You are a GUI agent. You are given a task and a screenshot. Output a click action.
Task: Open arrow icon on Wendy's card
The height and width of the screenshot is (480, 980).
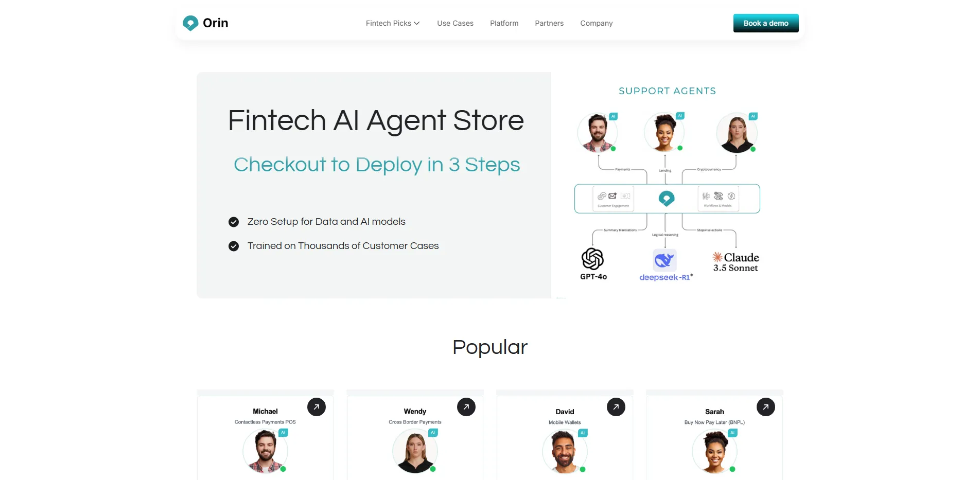(x=466, y=407)
